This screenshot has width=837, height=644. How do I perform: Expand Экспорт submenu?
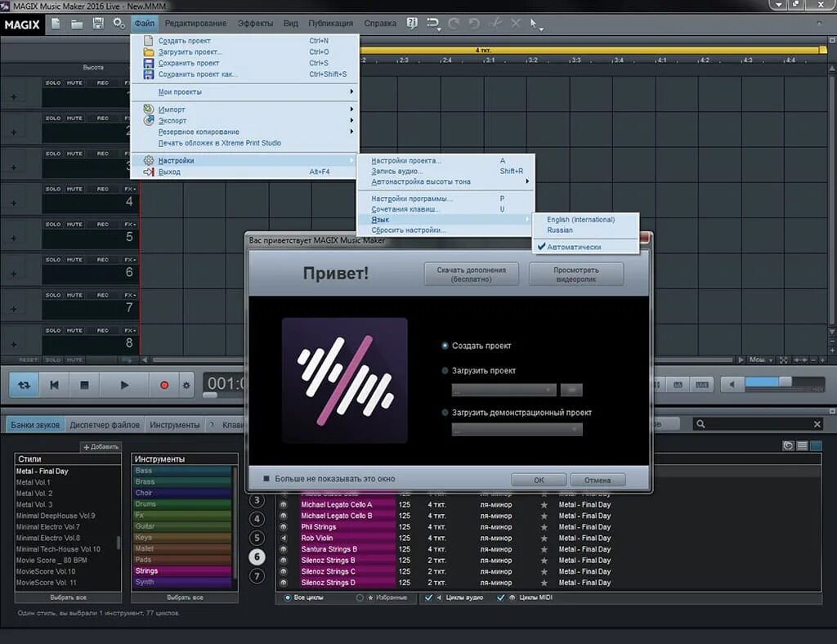(245, 121)
